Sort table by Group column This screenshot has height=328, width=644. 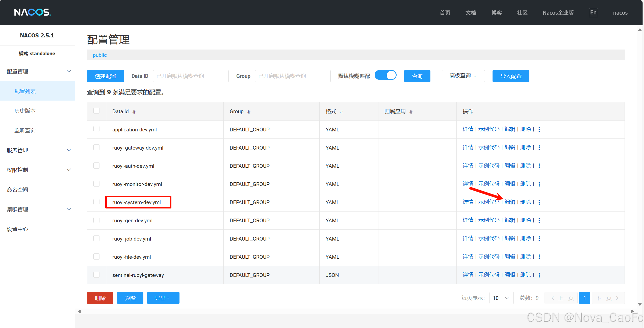[249, 112]
